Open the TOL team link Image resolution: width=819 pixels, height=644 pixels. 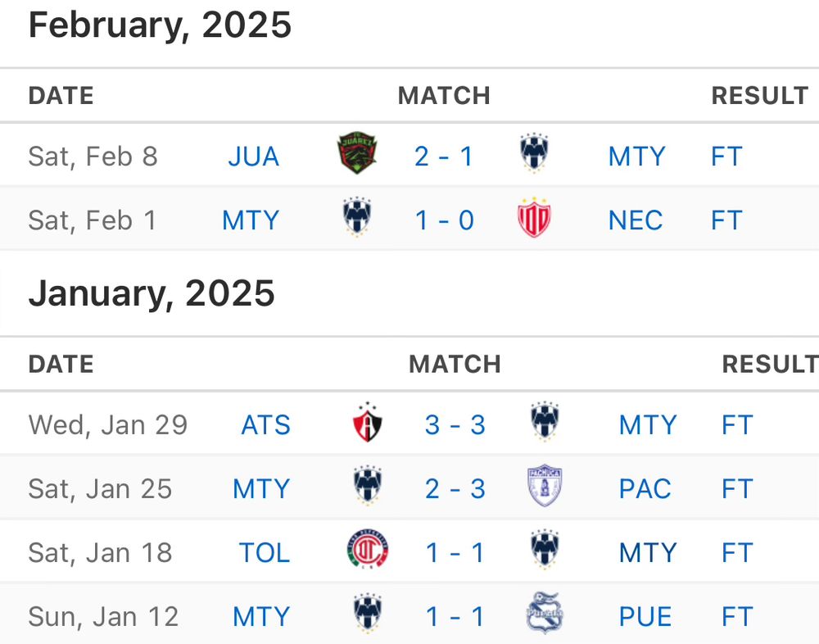tap(265, 552)
